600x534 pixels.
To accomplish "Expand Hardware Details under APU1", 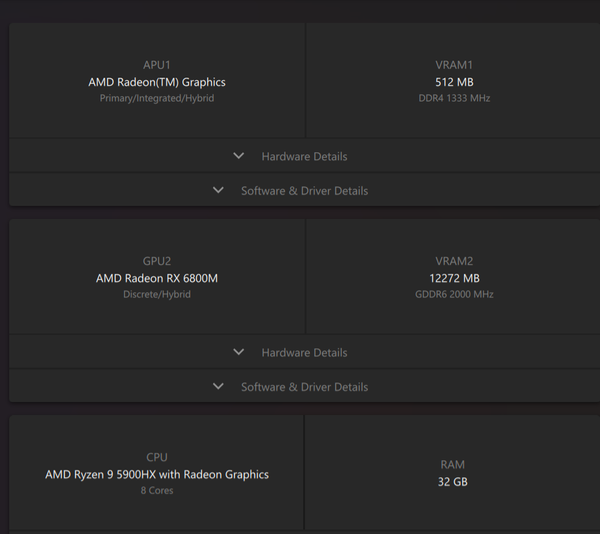I will (x=304, y=156).
